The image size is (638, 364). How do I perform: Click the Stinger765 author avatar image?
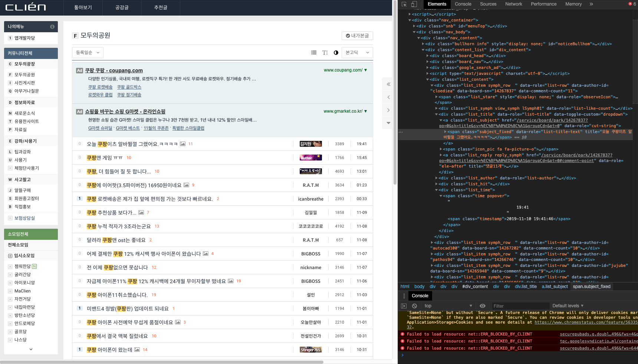point(311,350)
